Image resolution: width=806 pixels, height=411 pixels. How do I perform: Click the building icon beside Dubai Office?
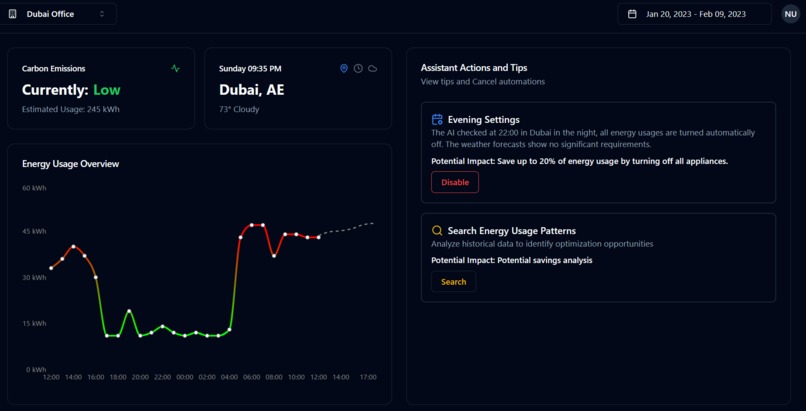coord(13,14)
